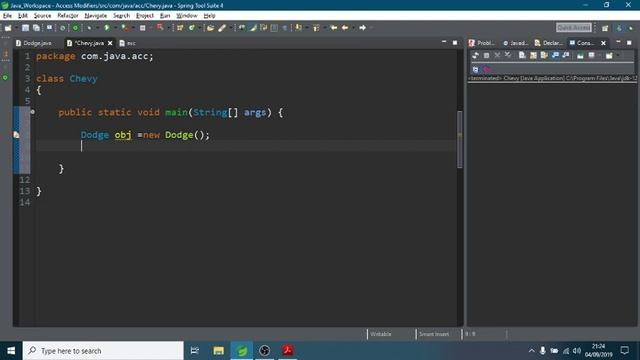
Task: Switch to the Javadoc view tab
Action: (x=516, y=43)
